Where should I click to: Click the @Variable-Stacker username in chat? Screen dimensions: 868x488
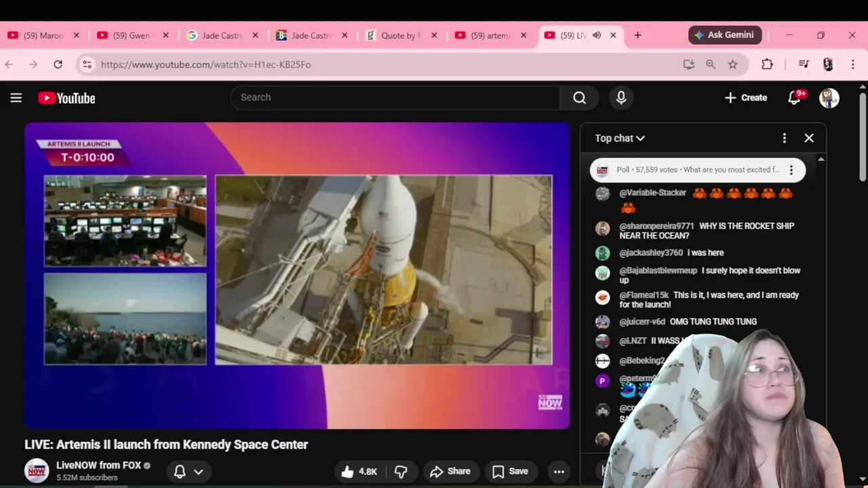(x=653, y=193)
